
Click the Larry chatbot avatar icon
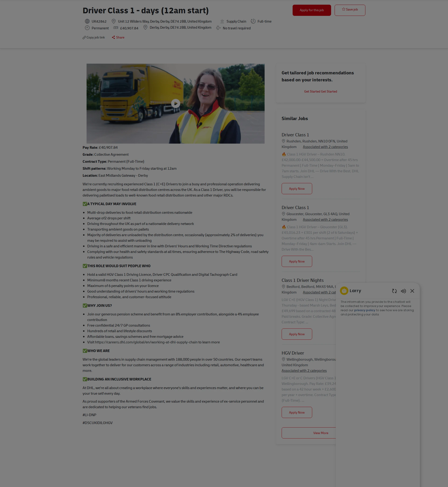click(x=344, y=291)
